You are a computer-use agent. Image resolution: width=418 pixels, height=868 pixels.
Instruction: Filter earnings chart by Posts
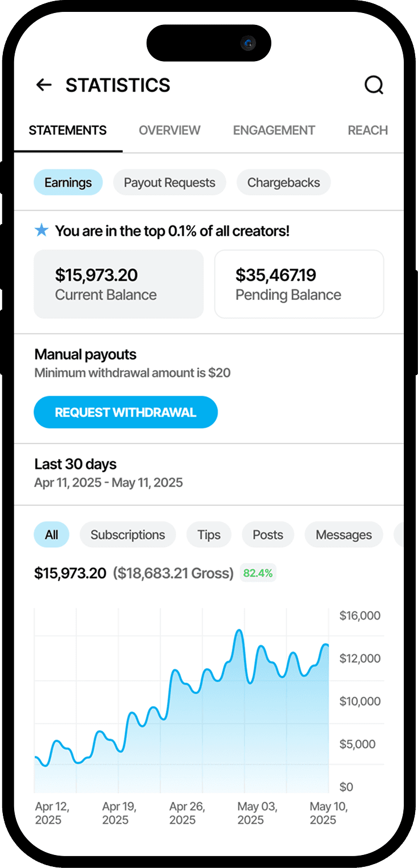point(268,535)
